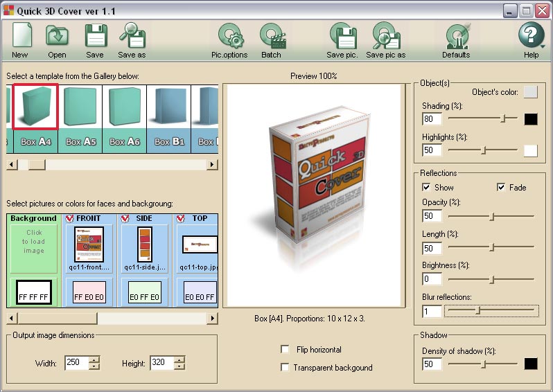Click the Height input field
The width and height of the screenshot is (553, 392).
point(162,362)
